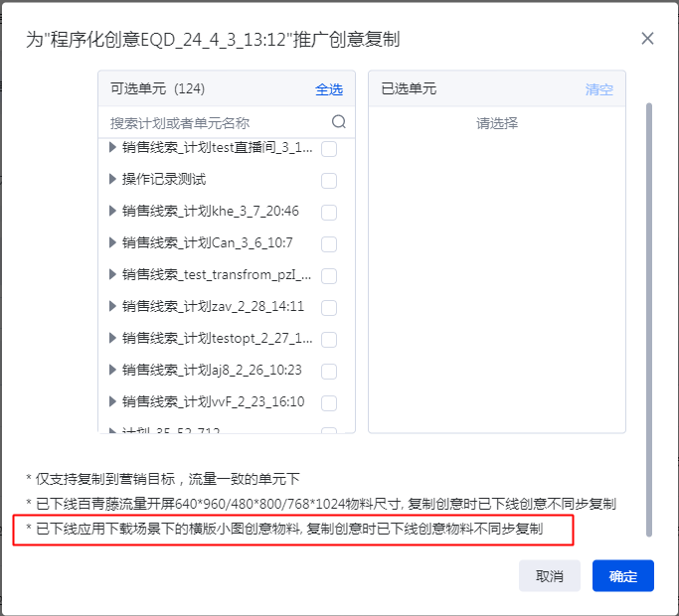This screenshot has width=679, height=616.
Task: Check 销售线索_计划zav_2_28_14:11 checkbox
Action: [329, 308]
